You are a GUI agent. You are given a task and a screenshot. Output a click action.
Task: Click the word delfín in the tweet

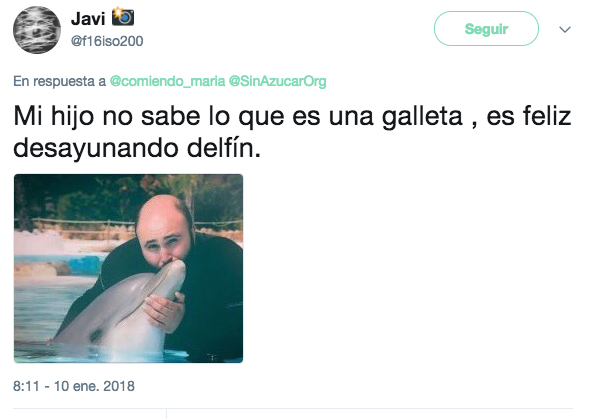click(224, 149)
